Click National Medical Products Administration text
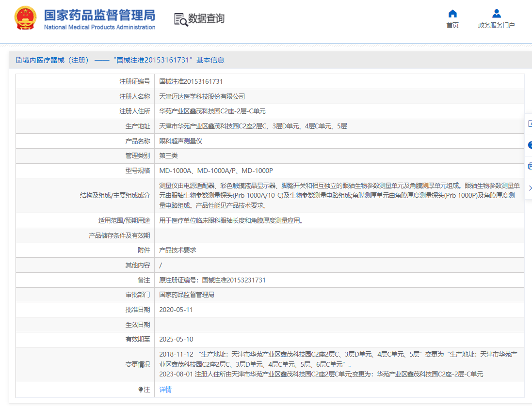 point(99,27)
